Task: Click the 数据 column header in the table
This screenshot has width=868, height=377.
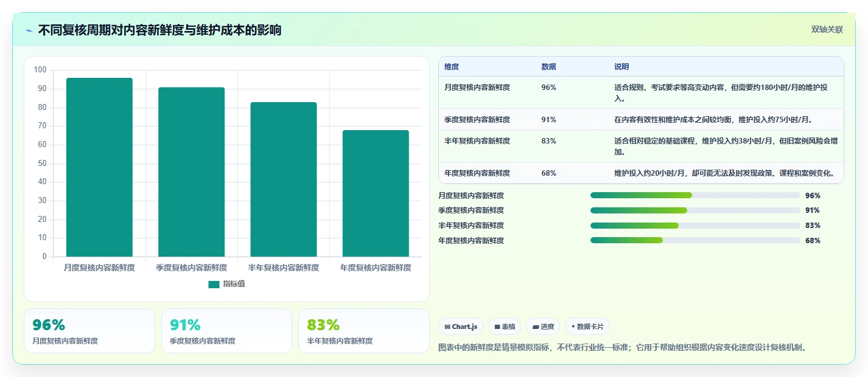Action: click(548, 66)
